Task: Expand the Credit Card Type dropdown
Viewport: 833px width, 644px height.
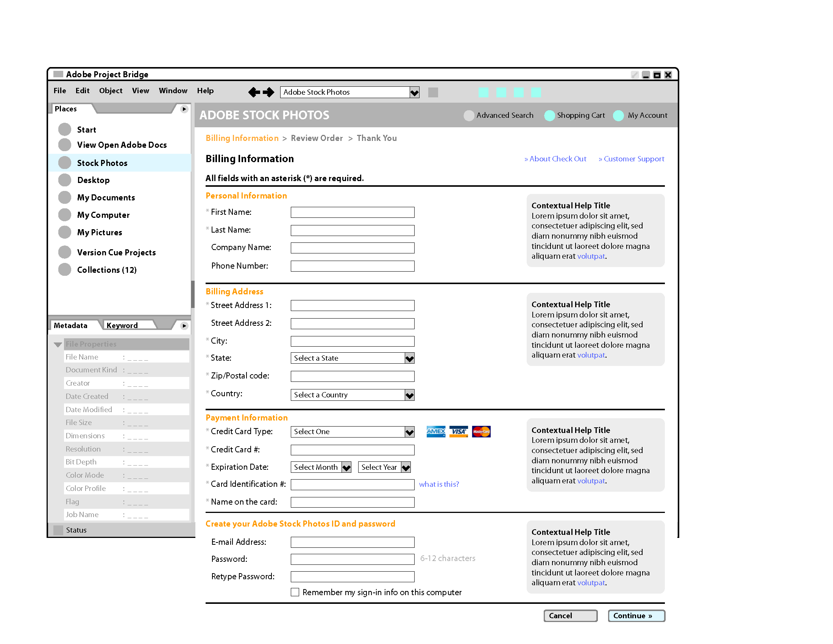Action: pos(353,431)
